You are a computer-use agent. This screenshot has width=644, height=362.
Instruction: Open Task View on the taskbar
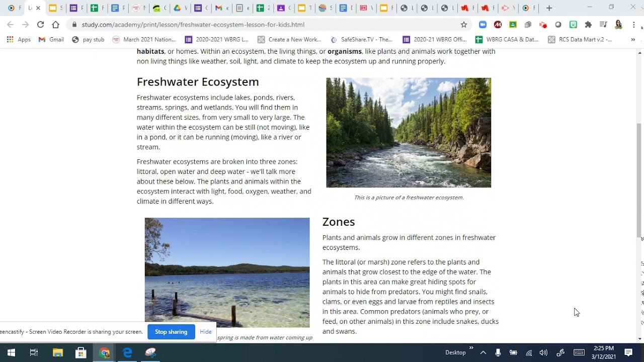(34, 352)
